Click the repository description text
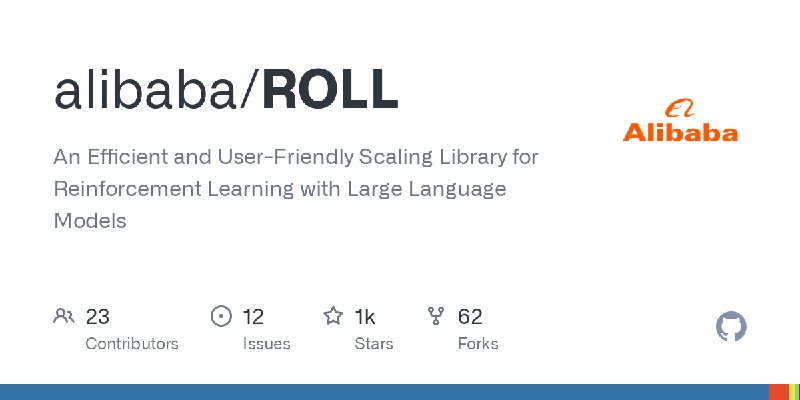The height and width of the screenshot is (400, 800). click(296, 189)
